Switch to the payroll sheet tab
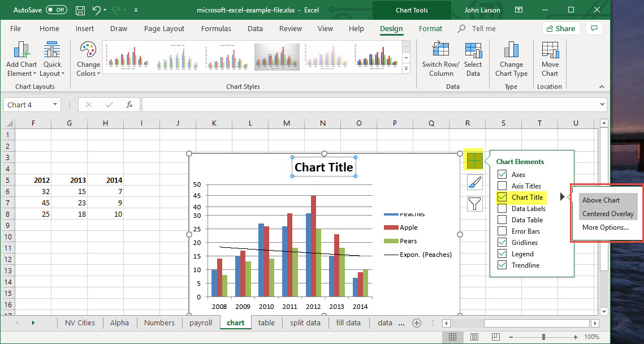Image resolution: width=644 pixels, height=344 pixels. (x=201, y=322)
